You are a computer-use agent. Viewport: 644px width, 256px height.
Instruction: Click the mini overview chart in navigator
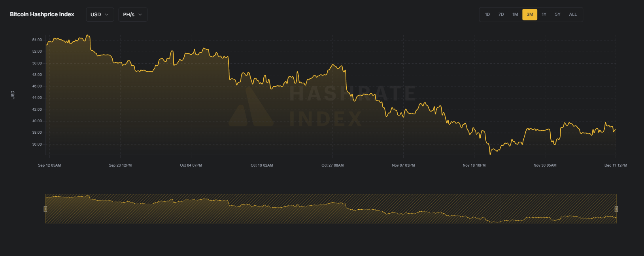330,209
